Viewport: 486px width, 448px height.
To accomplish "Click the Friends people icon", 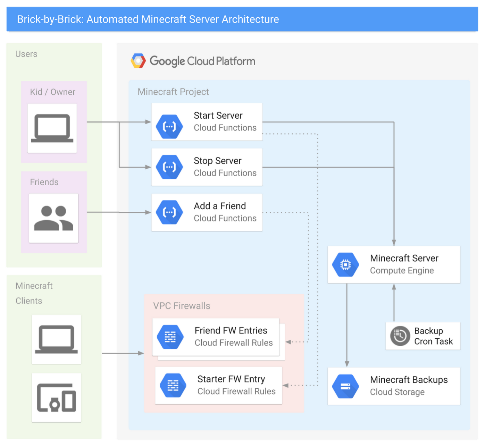I will (x=53, y=218).
